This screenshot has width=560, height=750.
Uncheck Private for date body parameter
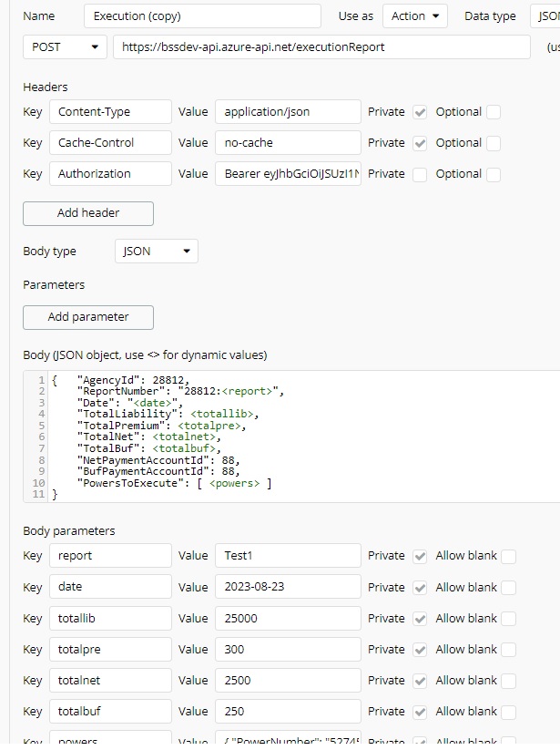[x=420, y=588]
